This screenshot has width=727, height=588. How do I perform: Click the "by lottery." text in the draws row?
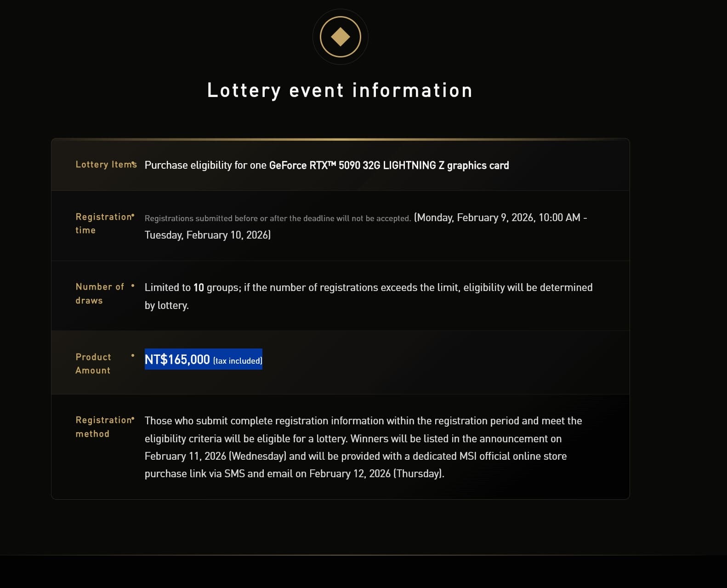(167, 306)
